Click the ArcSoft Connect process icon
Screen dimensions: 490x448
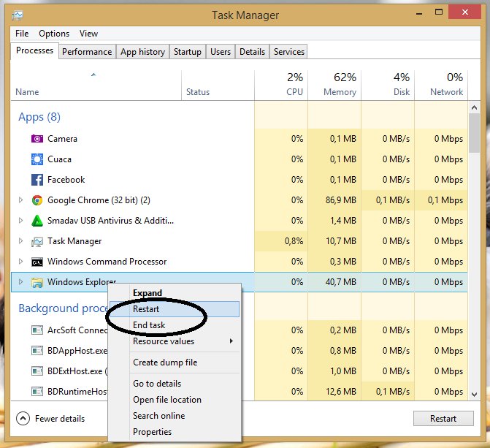pyautogui.click(x=37, y=330)
